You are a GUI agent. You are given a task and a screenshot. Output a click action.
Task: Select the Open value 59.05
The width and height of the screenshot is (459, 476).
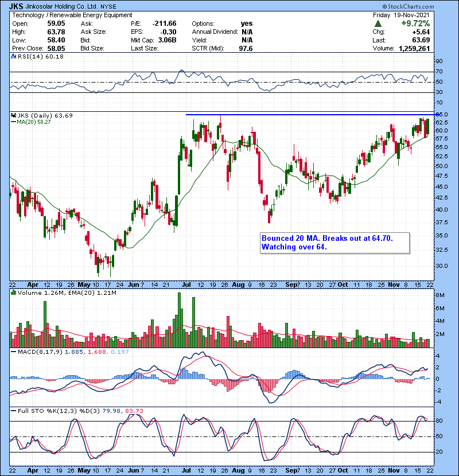56,24
